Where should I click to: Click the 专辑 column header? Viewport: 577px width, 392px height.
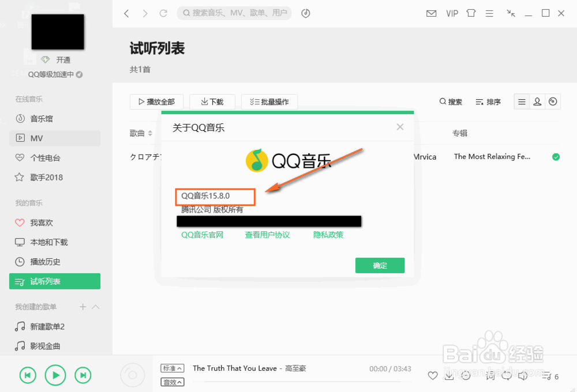coord(460,133)
